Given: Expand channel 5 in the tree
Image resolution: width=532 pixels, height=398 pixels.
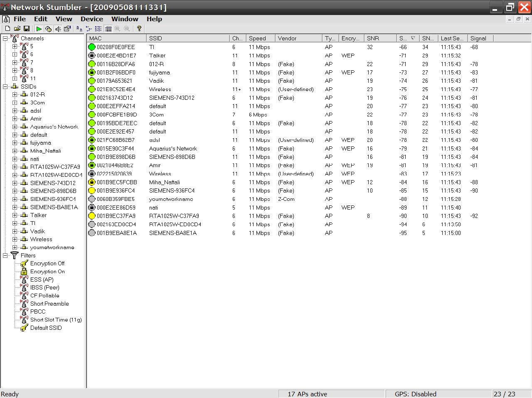Looking at the screenshot, I should coord(15,46).
